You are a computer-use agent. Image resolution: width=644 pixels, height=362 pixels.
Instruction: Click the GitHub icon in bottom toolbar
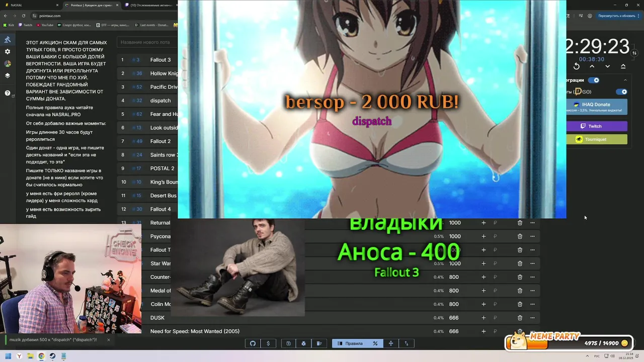click(253, 343)
